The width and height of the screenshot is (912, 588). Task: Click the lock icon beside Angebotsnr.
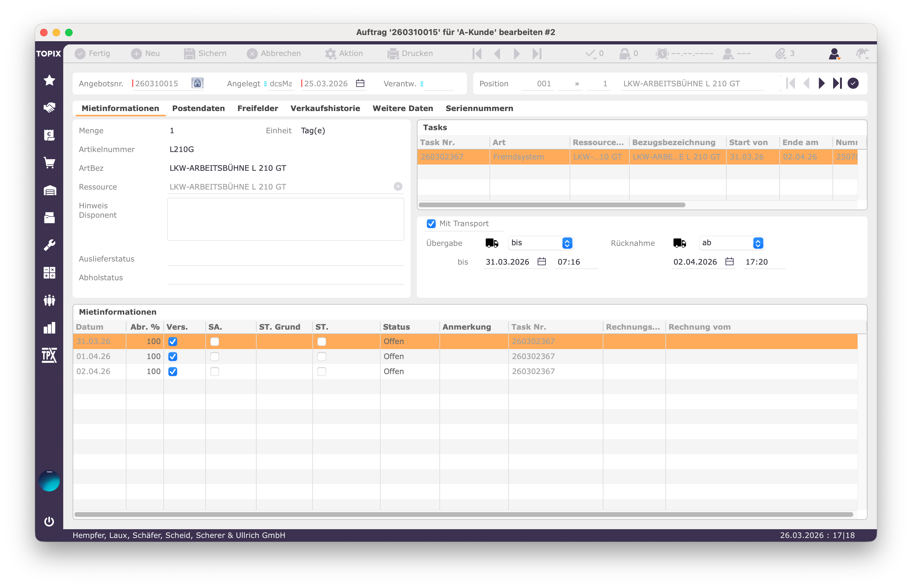pyautogui.click(x=197, y=83)
